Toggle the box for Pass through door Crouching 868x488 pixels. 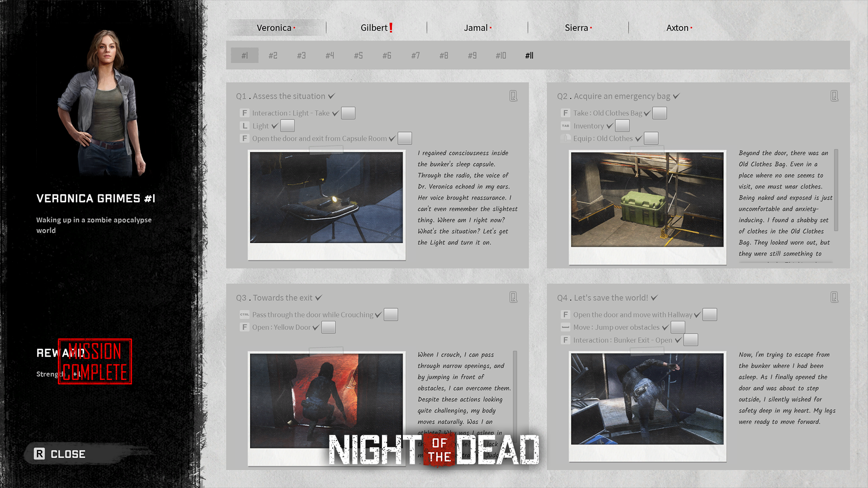[391, 314]
